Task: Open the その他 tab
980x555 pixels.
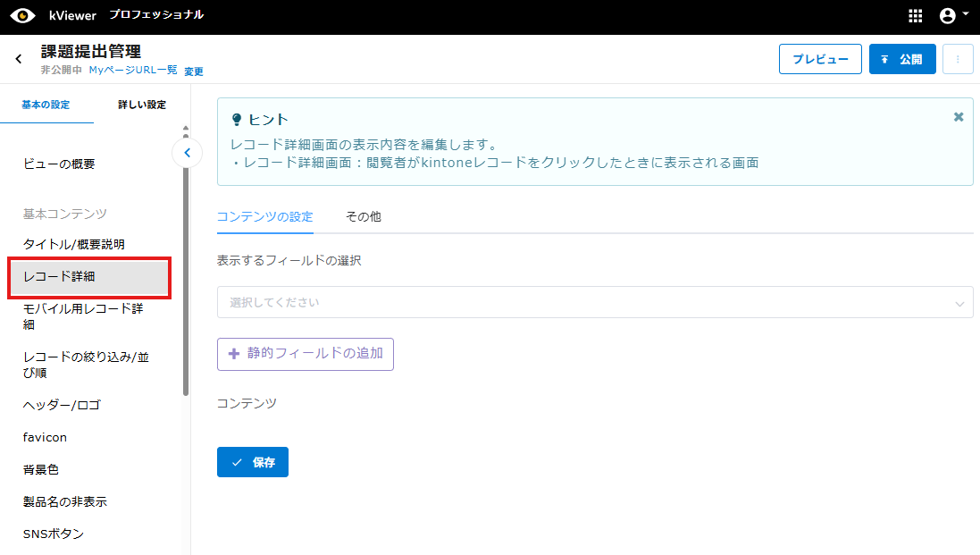Action: (364, 217)
